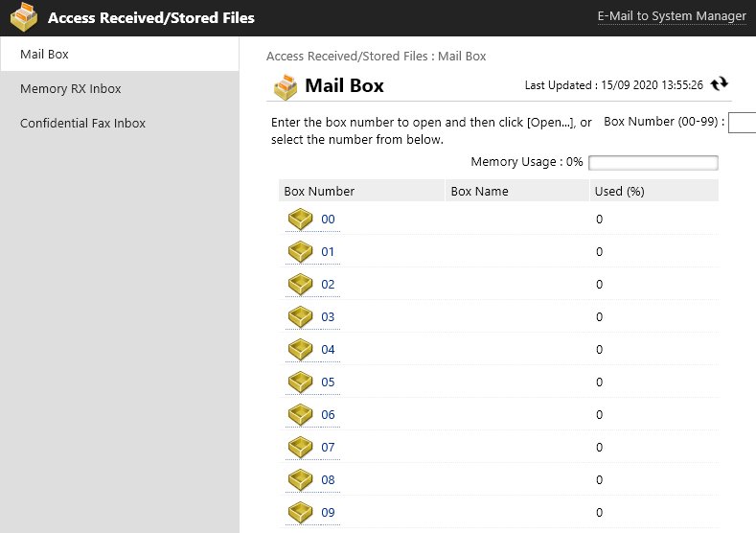Click the mailbox icon for box 01
Viewport: 756px width, 533px height.
point(301,252)
